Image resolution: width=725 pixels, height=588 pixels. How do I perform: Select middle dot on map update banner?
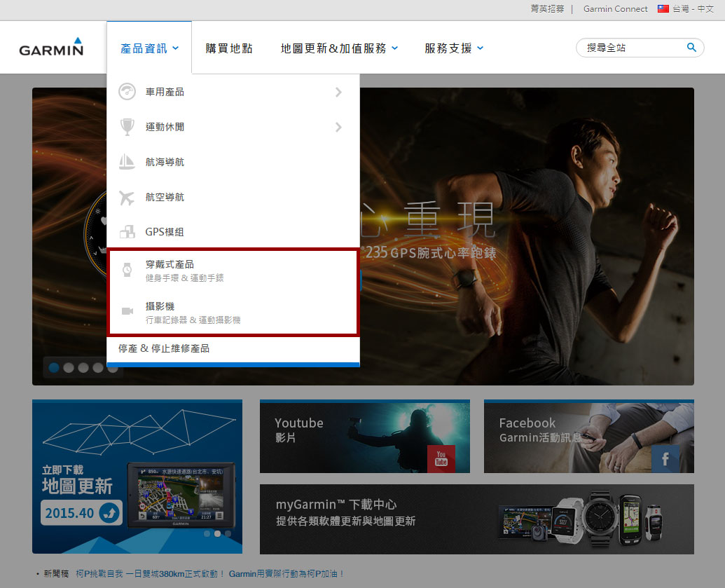click(217, 534)
